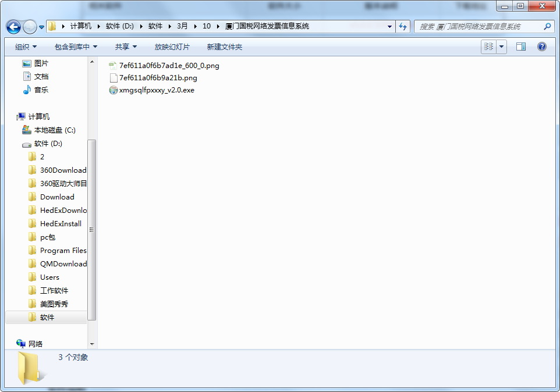Open the pc包 folder in tree

tap(48, 237)
